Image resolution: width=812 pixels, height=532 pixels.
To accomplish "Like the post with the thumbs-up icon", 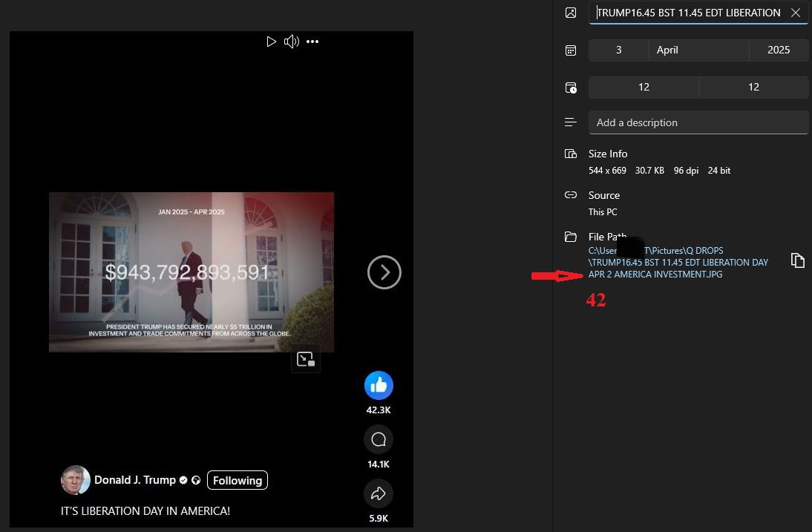I will 379,385.
